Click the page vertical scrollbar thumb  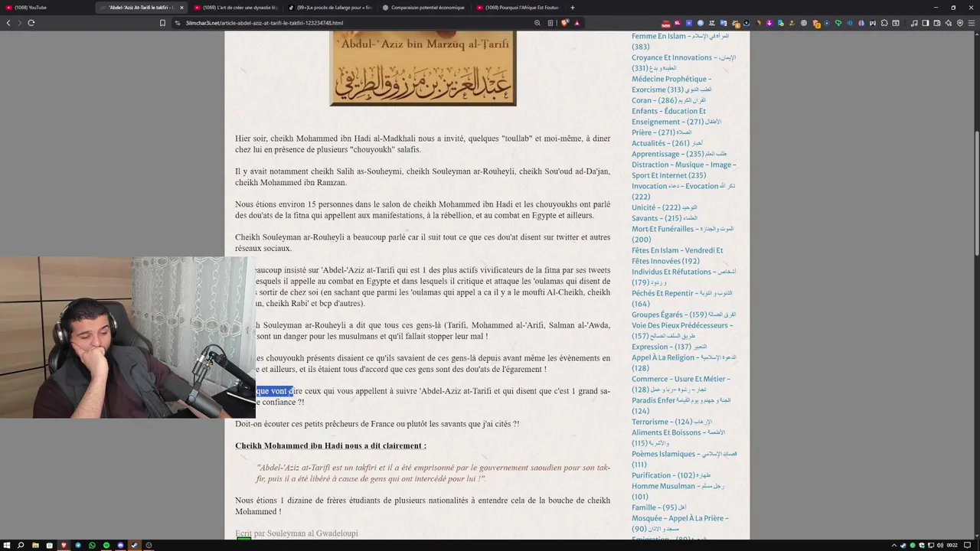pos(976,194)
